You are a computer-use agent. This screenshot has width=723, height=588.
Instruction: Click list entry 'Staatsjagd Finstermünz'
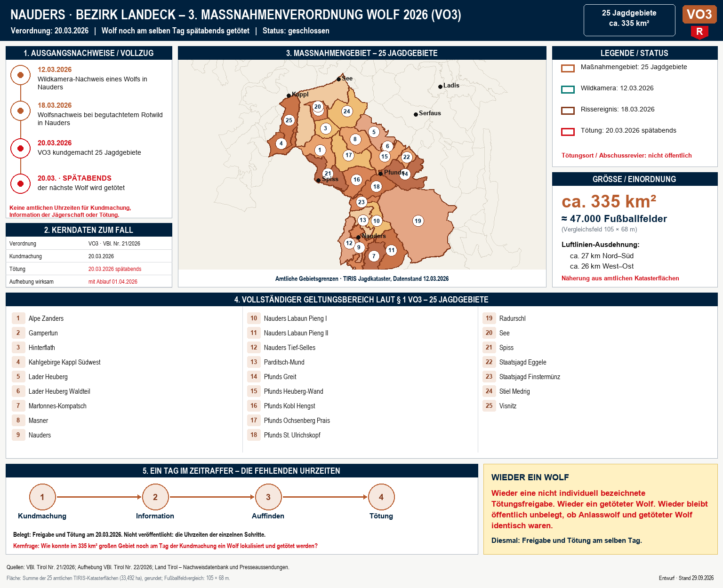(x=530, y=377)
